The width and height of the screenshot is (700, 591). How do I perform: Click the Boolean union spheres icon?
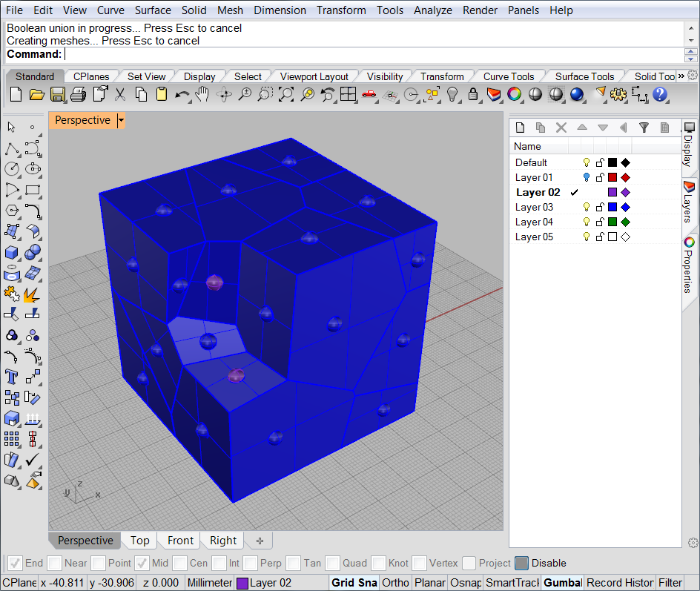32,252
